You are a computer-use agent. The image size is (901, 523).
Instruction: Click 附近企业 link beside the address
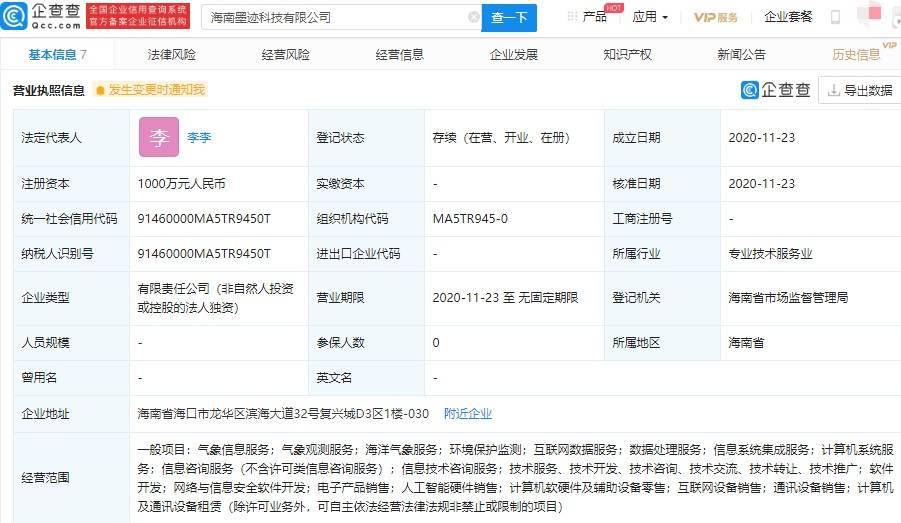[x=468, y=413]
